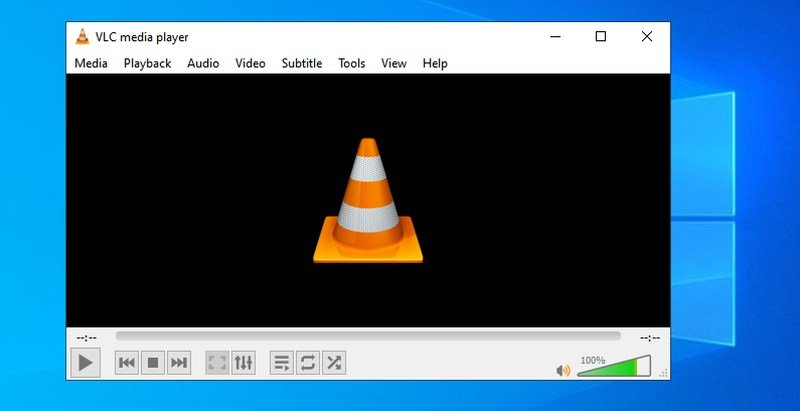Open the Help menu

[435, 63]
